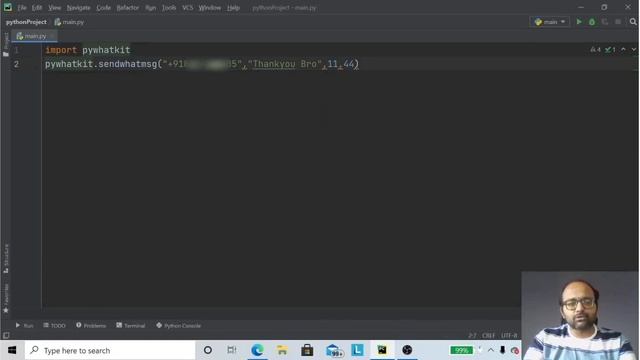Click the warnings count indicator in editor
The image size is (640, 360).
[596, 49]
